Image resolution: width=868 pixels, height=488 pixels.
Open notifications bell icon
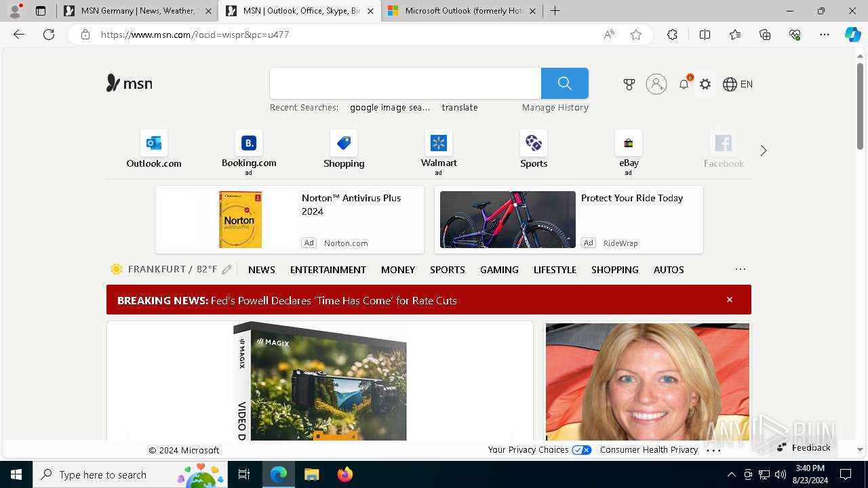pyautogui.click(x=684, y=84)
